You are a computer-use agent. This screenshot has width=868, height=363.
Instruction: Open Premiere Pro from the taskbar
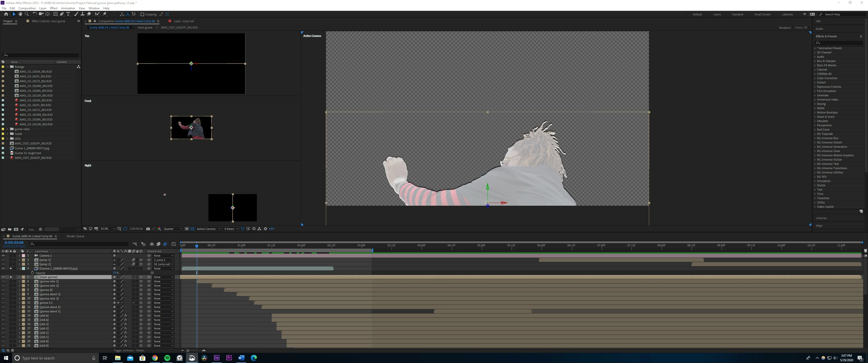pos(229,358)
